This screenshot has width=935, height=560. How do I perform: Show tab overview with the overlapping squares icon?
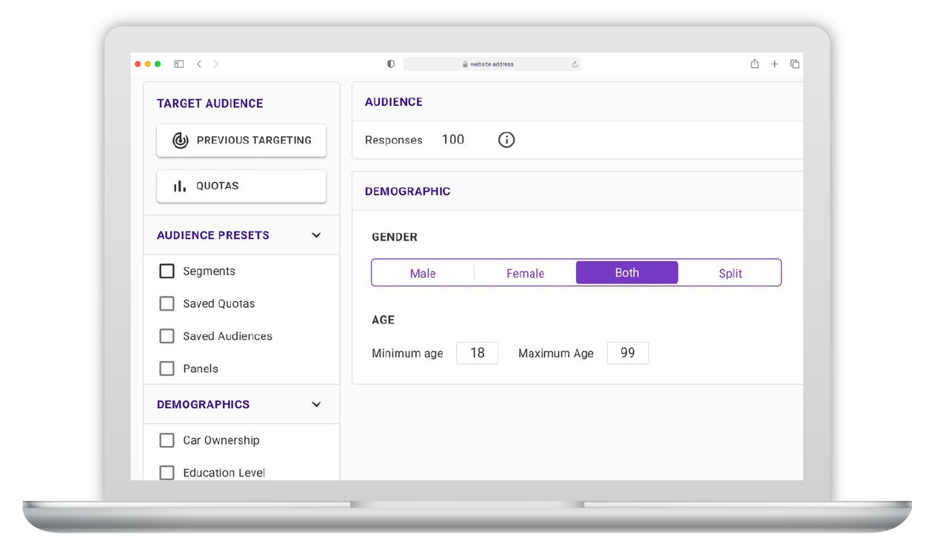point(794,64)
